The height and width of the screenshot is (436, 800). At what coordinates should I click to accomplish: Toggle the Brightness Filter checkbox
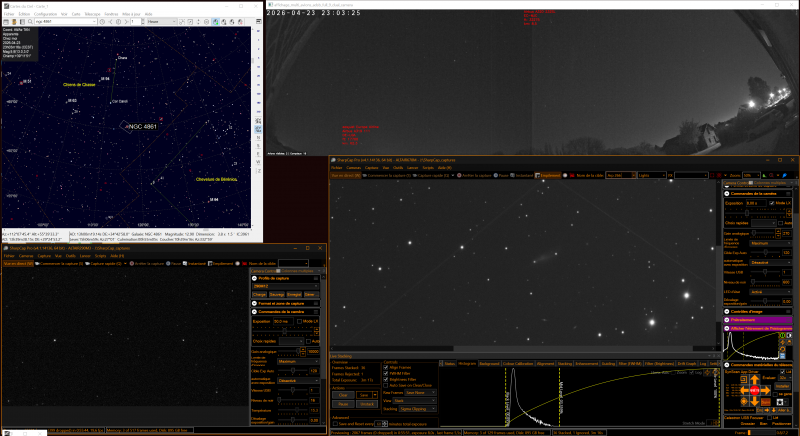pos(386,379)
